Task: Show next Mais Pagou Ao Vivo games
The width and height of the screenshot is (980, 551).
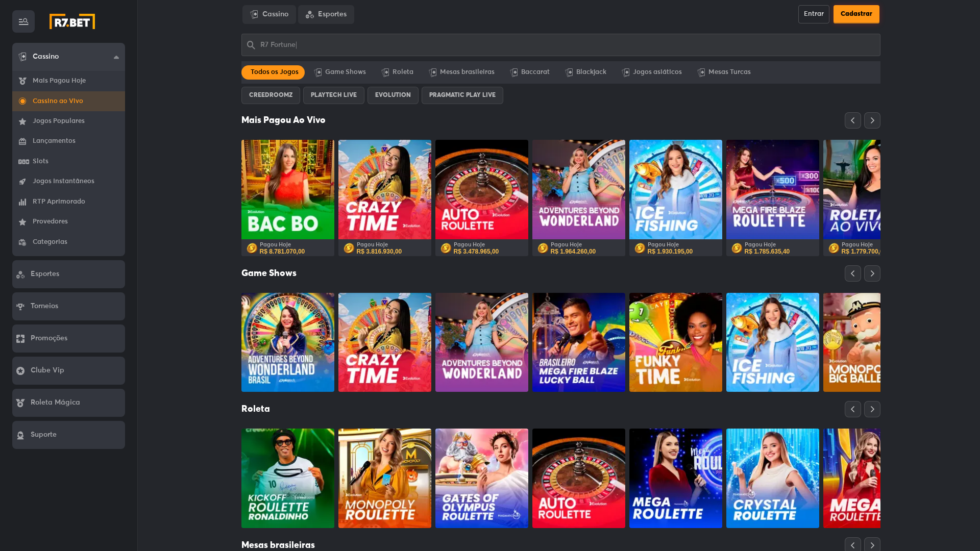Action: pos(872,120)
